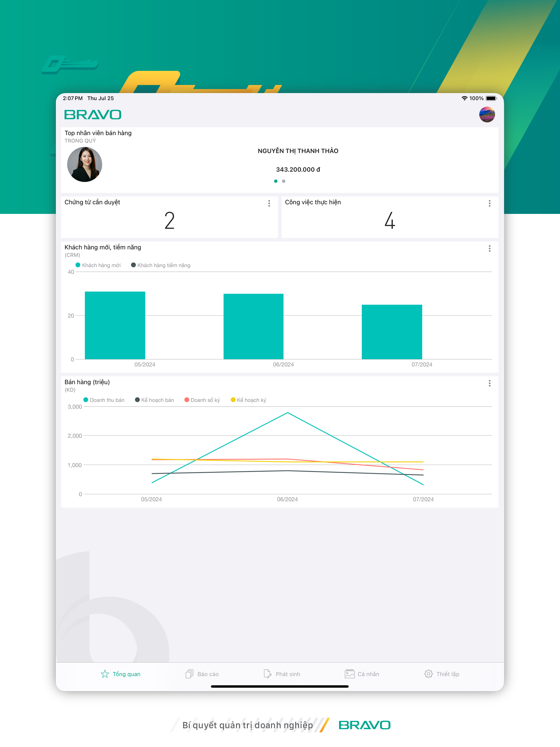
Task: Click the BRAVO logo in the footer banner
Action: click(x=365, y=725)
